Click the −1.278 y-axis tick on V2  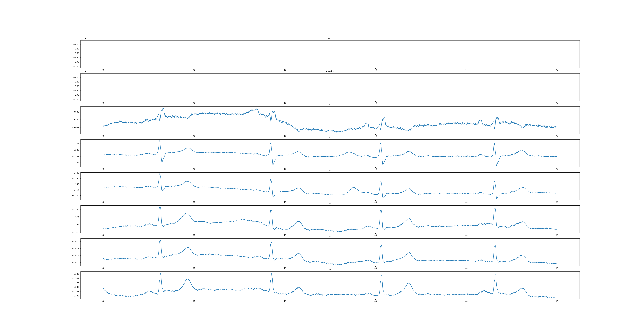point(75,144)
